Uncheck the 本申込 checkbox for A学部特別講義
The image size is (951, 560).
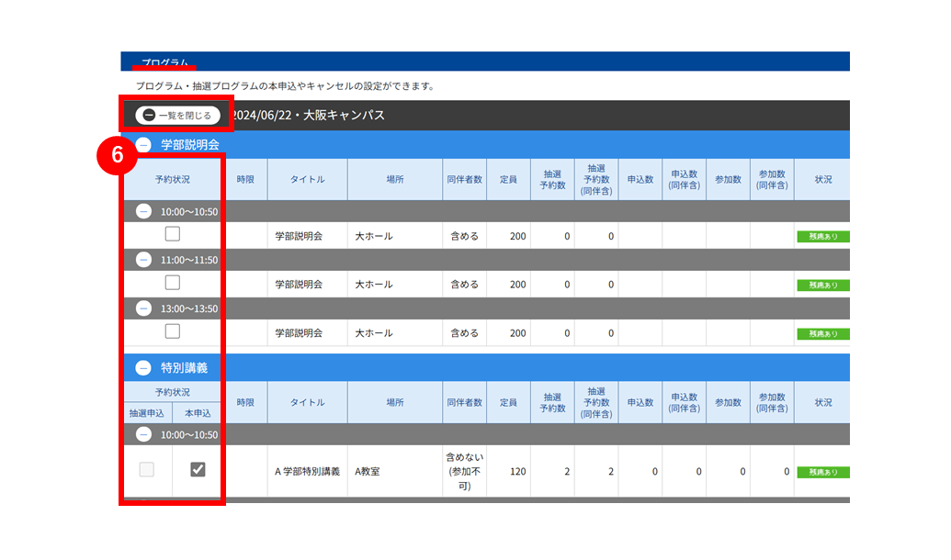[198, 469]
